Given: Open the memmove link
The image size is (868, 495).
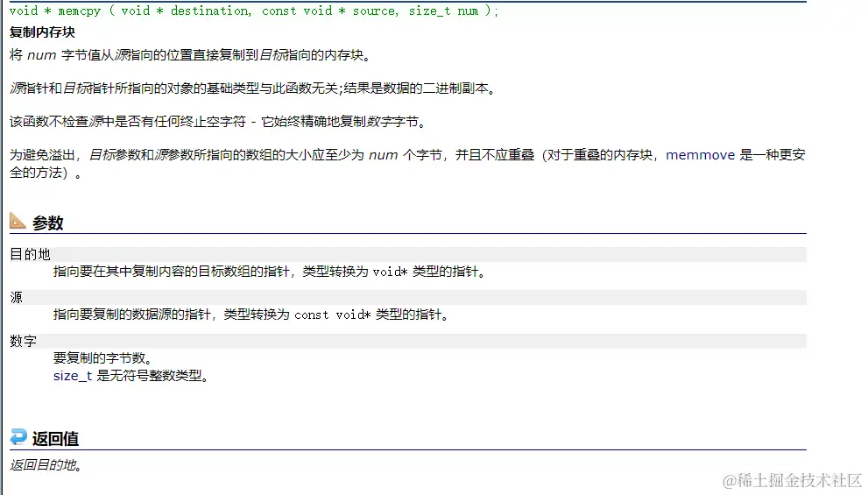Looking at the screenshot, I should pos(700,155).
